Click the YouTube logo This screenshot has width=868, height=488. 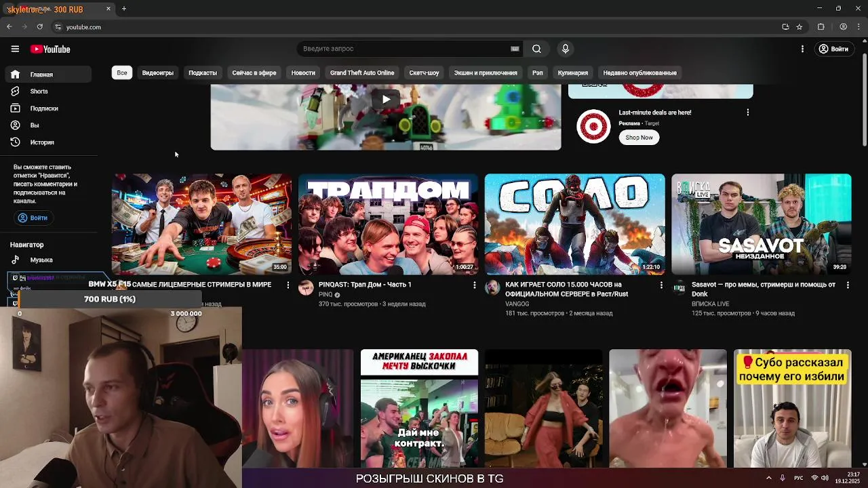(x=50, y=49)
